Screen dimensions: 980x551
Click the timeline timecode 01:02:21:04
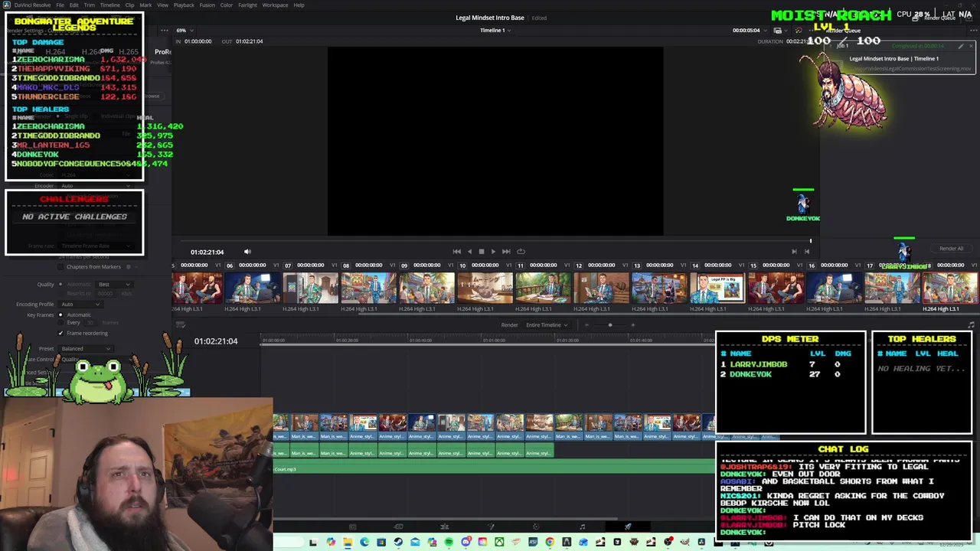pyautogui.click(x=216, y=341)
